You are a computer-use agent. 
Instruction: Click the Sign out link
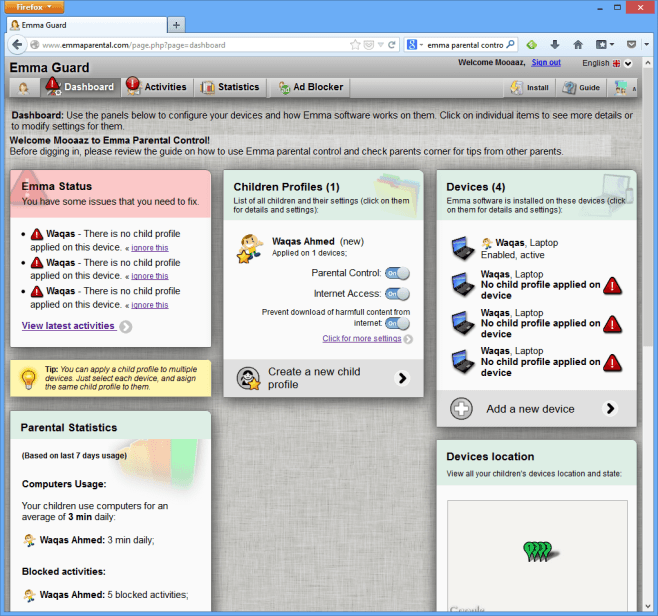[x=546, y=63]
